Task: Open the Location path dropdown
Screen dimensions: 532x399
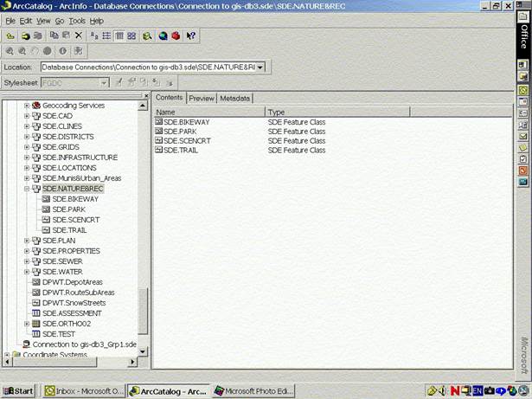Action: (260, 67)
